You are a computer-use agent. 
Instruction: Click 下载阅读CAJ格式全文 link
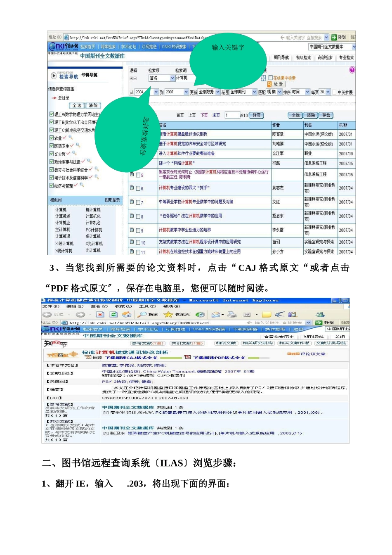tap(131, 358)
